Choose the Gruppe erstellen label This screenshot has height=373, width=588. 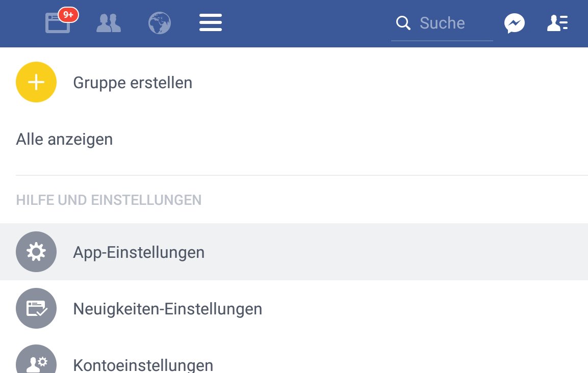[133, 83]
